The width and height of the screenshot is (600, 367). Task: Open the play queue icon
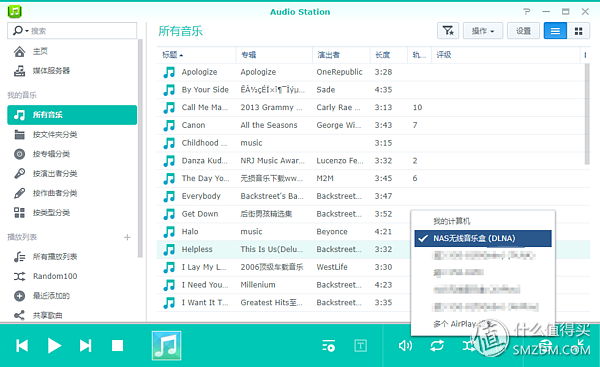[x=329, y=346]
